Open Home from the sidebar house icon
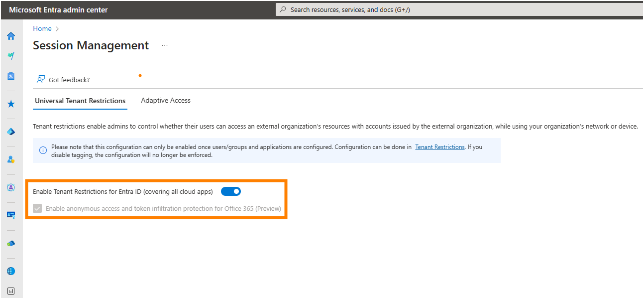The image size is (644, 299). 11,36
